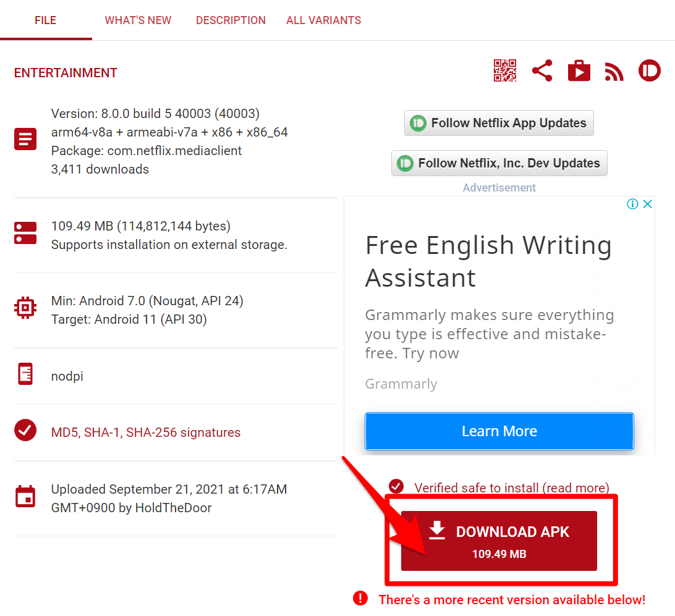Close the Grammarly advertisement
Screen dimensions: 675x616
(x=647, y=204)
